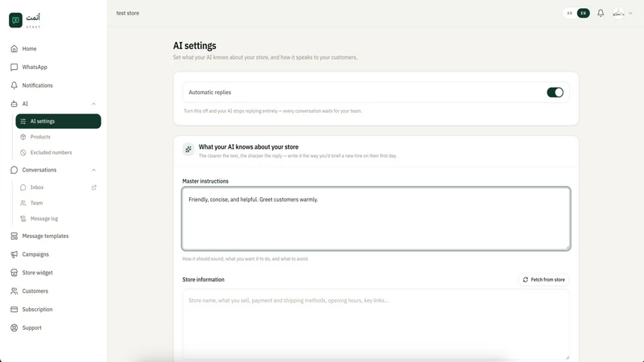This screenshot has width=644, height=362.
Task: Open the Products submenu item
Action: click(x=40, y=137)
